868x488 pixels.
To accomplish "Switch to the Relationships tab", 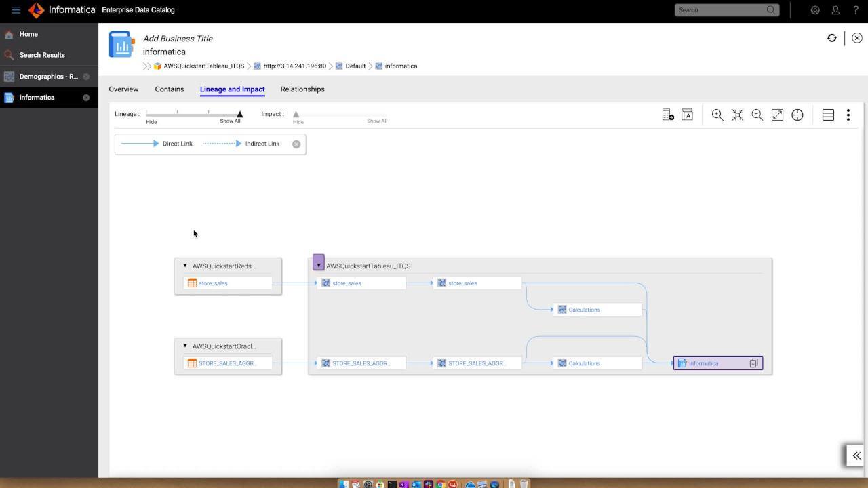I will click(302, 89).
